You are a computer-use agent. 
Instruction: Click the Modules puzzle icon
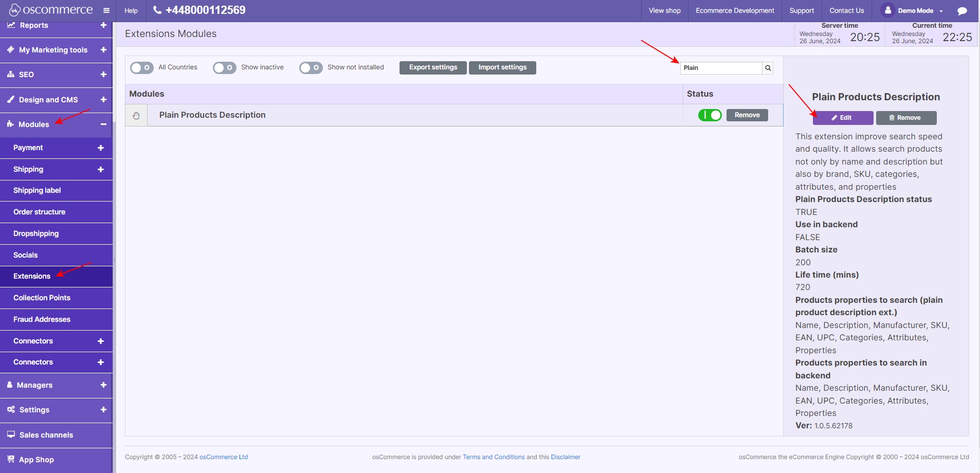point(11,124)
